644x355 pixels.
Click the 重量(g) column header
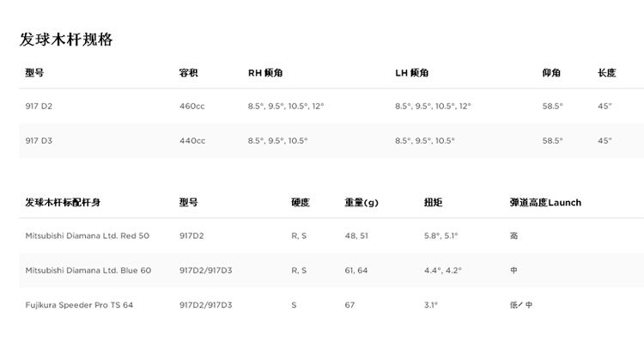[361, 202]
